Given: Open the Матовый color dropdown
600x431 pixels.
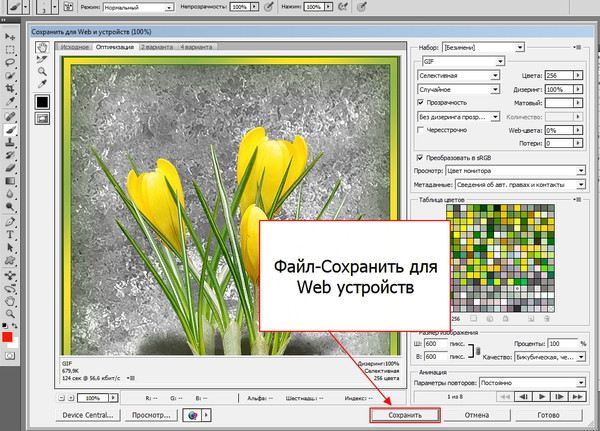Looking at the screenshot, I should pos(578,103).
